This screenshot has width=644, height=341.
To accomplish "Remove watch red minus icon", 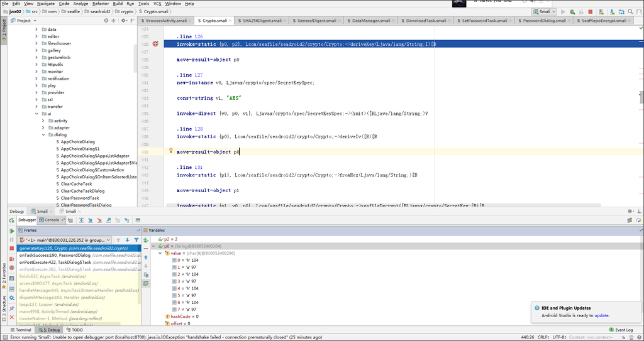I will pyautogui.click(x=146, y=249).
